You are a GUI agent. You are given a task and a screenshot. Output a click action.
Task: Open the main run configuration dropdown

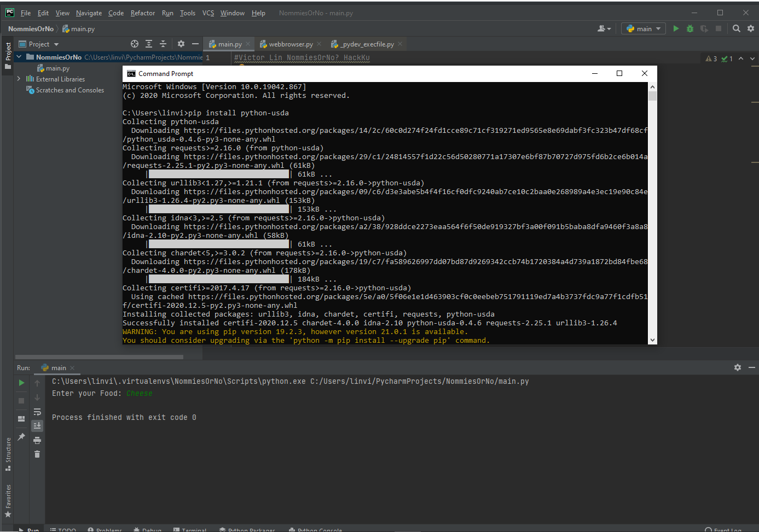644,28
